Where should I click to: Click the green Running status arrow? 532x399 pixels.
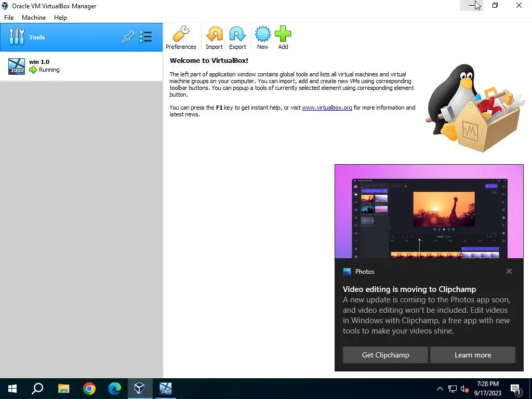coord(33,70)
